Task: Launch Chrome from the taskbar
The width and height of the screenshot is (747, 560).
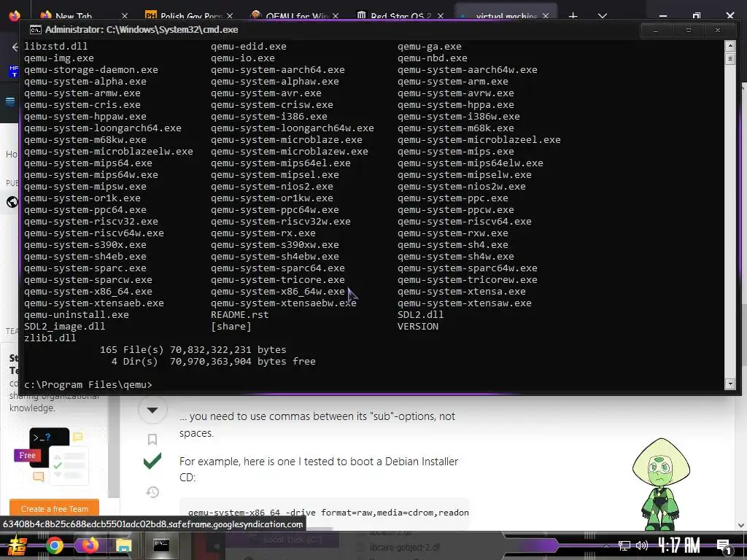Action: point(54,545)
